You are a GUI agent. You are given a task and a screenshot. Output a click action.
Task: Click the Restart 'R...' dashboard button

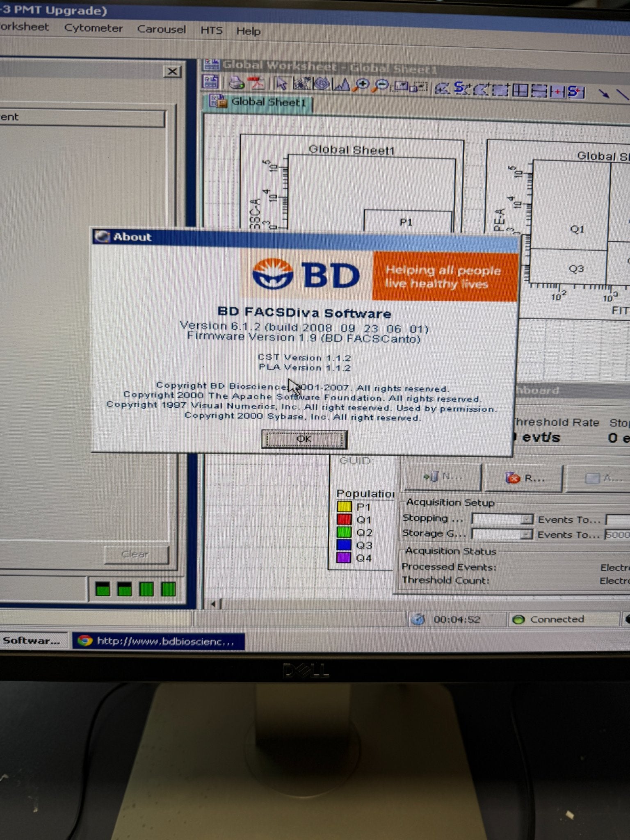coord(523,478)
